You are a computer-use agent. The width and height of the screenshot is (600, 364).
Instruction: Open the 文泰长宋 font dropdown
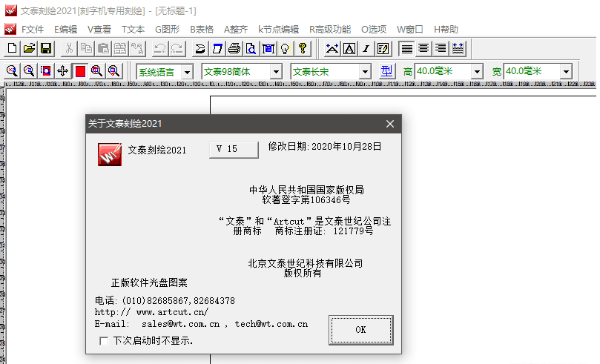coord(365,71)
